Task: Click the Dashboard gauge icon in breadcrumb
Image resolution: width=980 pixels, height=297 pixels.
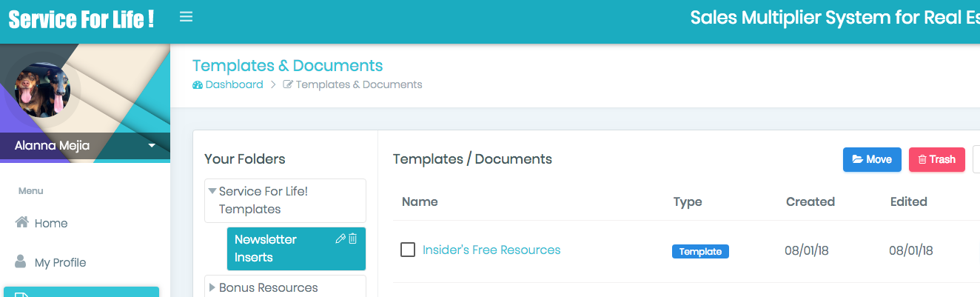Action: (x=198, y=84)
